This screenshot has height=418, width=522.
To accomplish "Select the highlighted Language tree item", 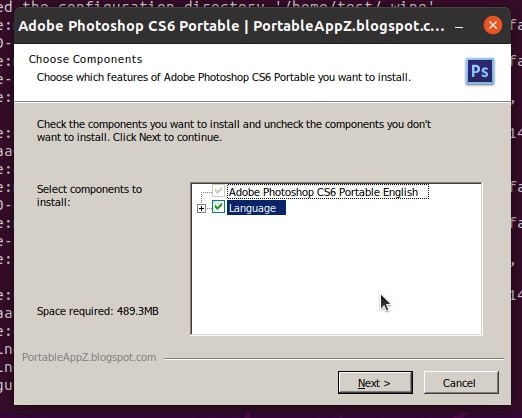I will tap(256, 208).
